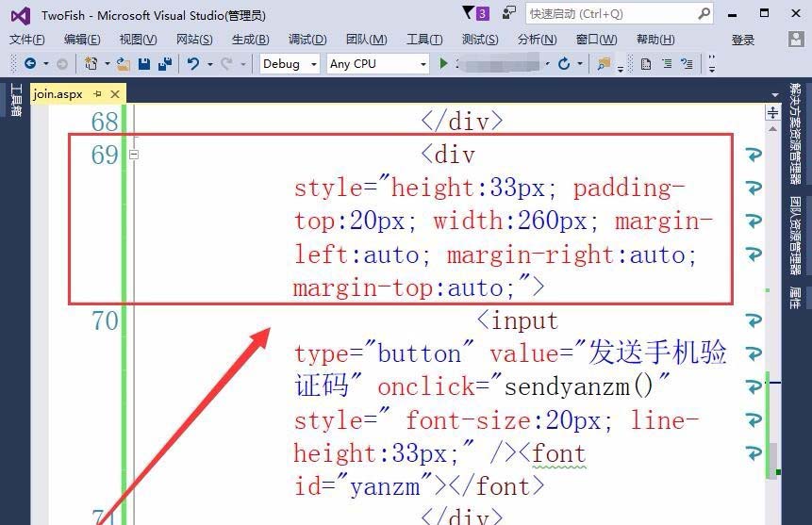Click the Redo toolbar icon
Viewport: 812px width, 525px height.
[227, 64]
